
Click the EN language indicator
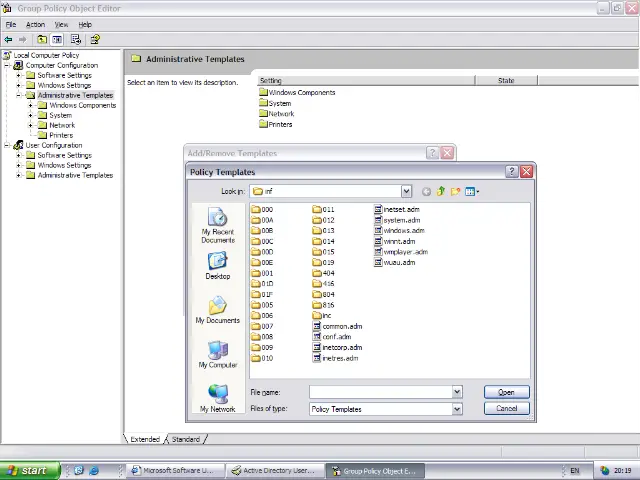tap(575, 471)
